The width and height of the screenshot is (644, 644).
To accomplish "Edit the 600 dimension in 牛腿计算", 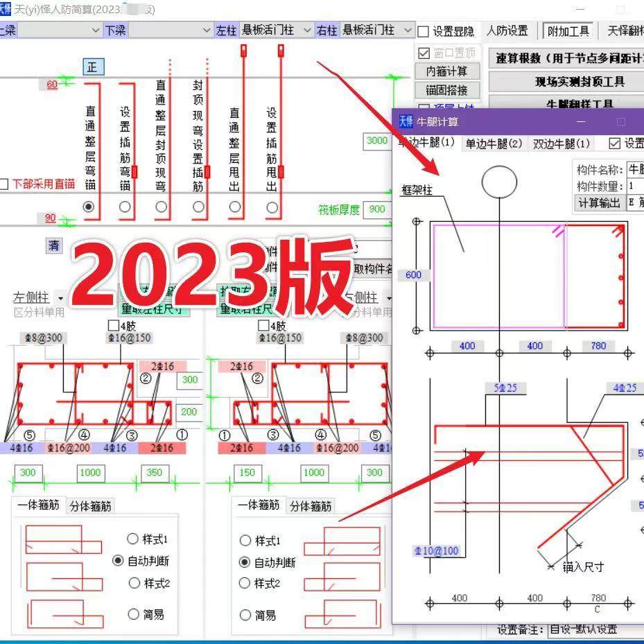I will point(413,275).
